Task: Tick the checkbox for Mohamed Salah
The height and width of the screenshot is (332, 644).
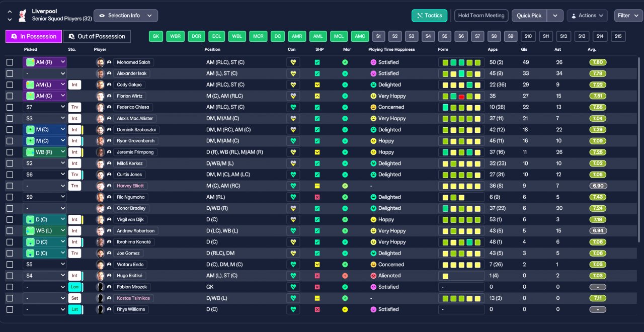Action: (x=10, y=62)
